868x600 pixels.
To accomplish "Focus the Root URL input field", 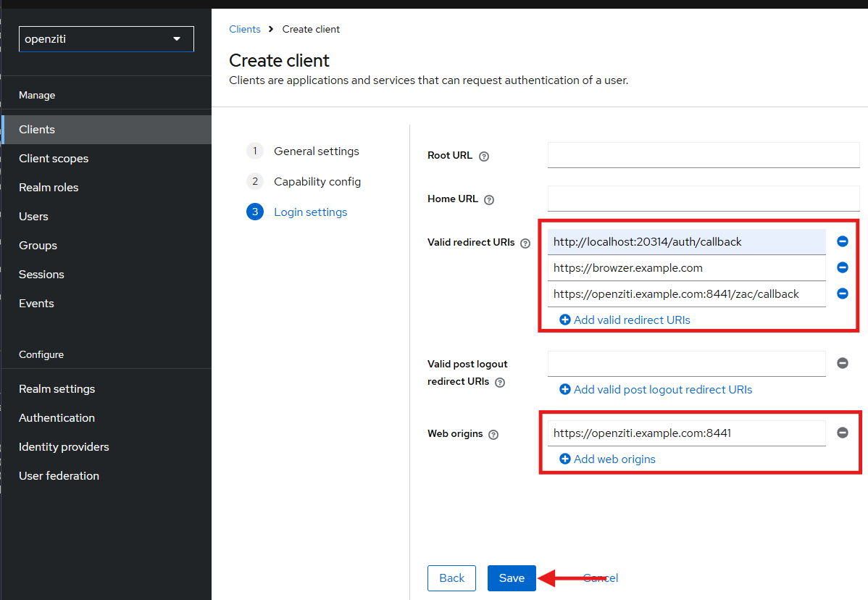I will (x=703, y=155).
